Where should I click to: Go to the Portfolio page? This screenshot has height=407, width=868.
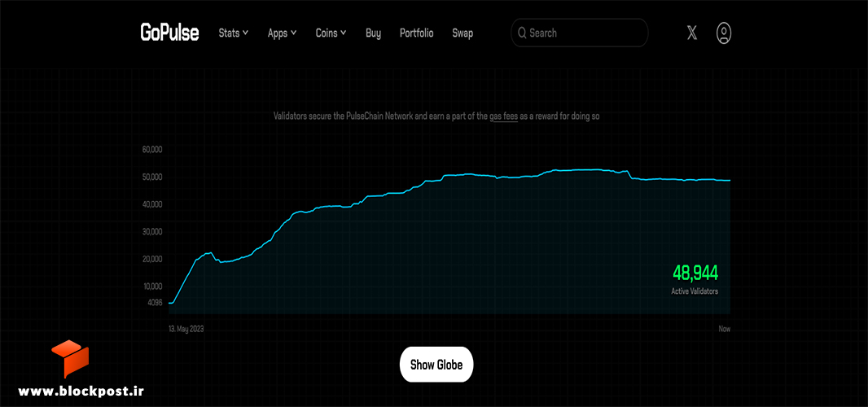tap(416, 33)
